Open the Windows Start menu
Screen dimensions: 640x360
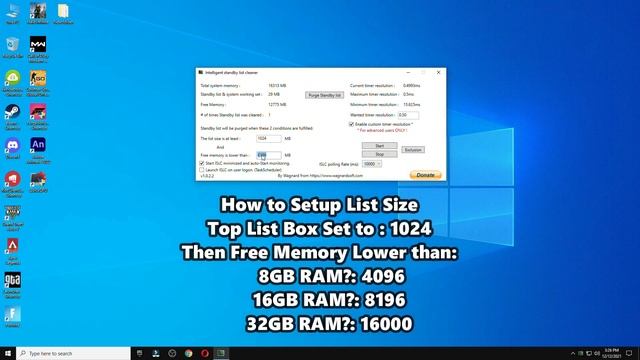(x=8, y=353)
